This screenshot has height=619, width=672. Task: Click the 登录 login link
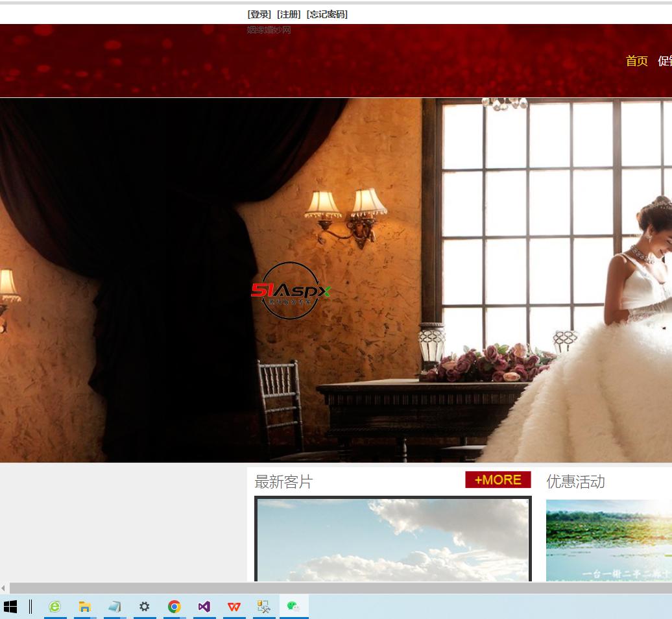(x=259, y=14)
